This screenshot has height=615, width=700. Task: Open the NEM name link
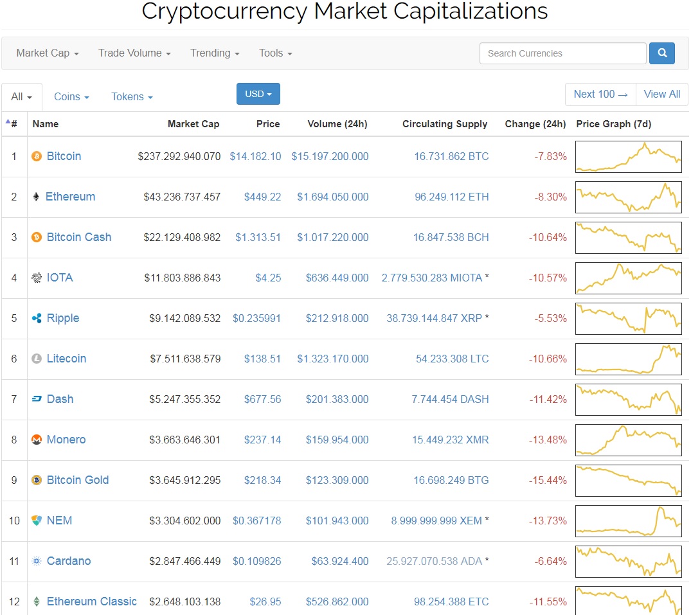click(59, 521)
